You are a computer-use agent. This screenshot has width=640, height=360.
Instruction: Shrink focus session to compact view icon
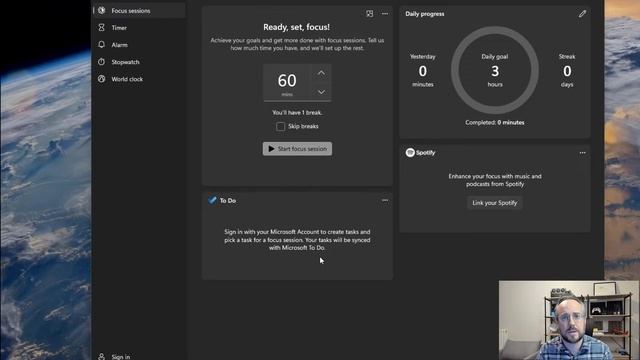pyautogui.click(x=369, y=13)
